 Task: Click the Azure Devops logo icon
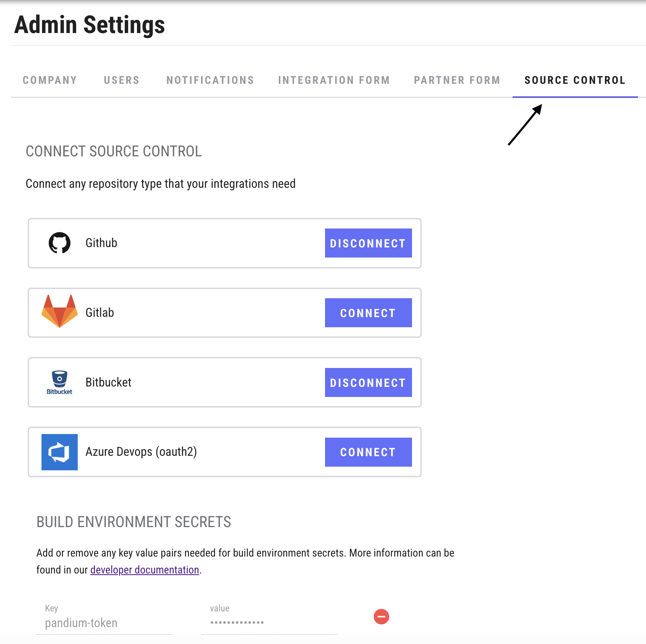[60, 452]
